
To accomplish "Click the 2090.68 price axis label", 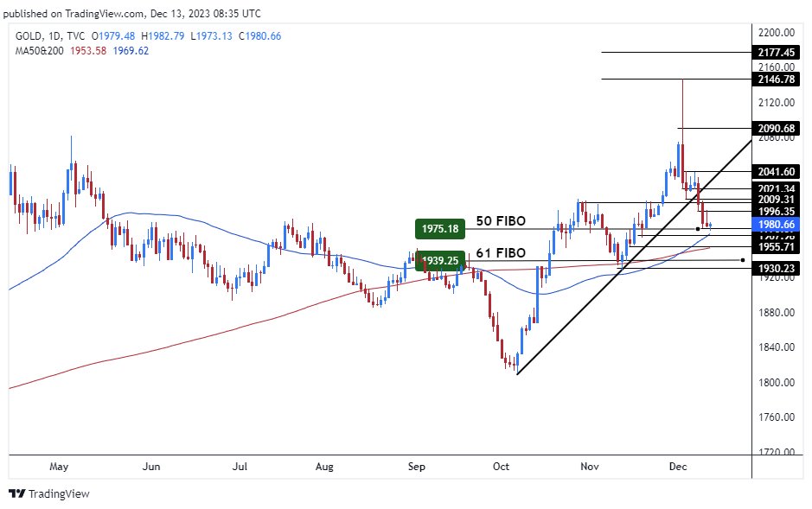I will tap(776, 128).
